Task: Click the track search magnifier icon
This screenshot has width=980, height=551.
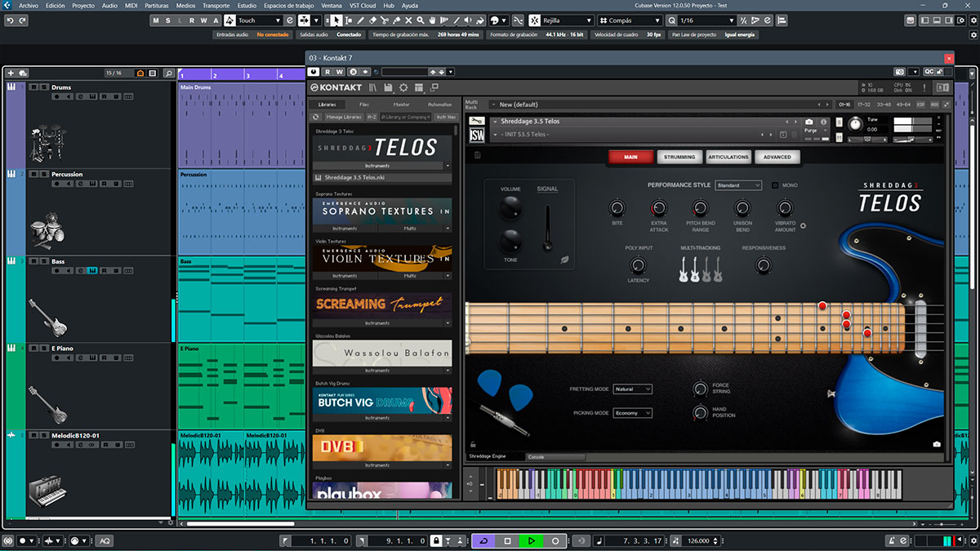Action: point(168,73)
